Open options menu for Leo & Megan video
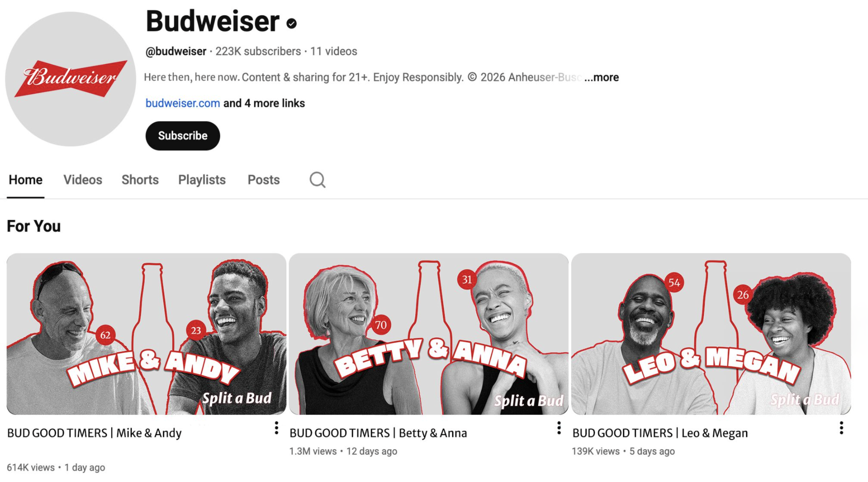868x482 pixels. point(841,428)
